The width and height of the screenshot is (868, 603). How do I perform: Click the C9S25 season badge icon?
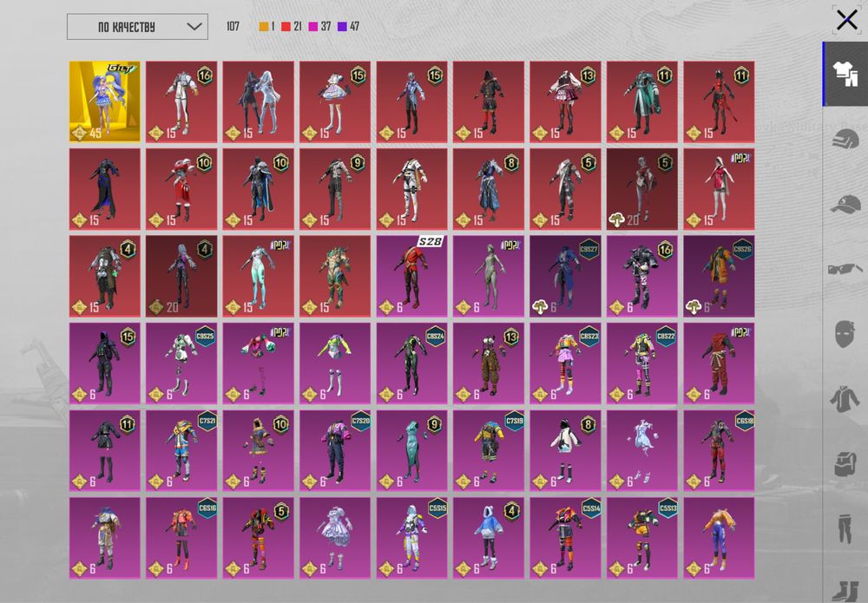click(x=206, y=336)
